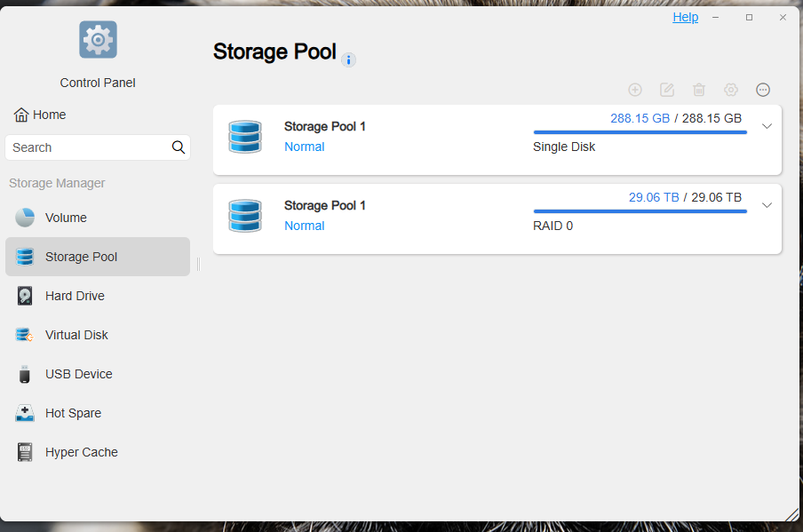Click the delete trash can icon
Viewport: 803px width, 532px height.
click(699, 90)
